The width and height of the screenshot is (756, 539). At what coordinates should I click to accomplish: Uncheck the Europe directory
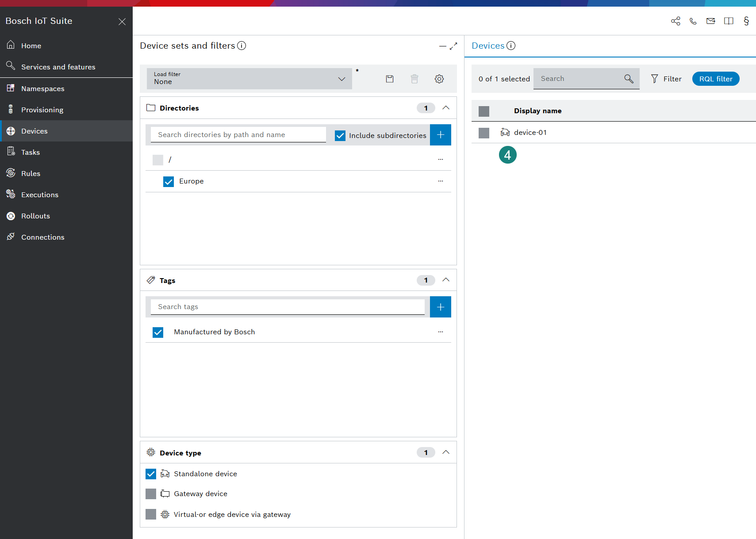(x=169, y=181)
